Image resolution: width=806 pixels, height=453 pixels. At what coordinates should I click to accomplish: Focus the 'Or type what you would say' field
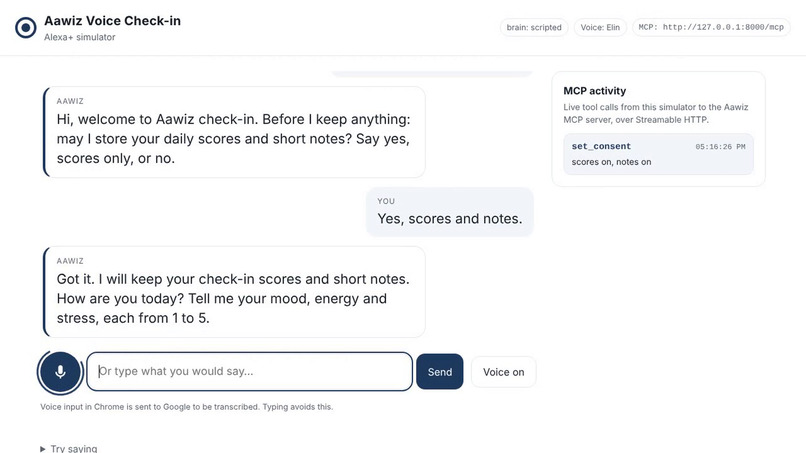[x=249, y=371]
